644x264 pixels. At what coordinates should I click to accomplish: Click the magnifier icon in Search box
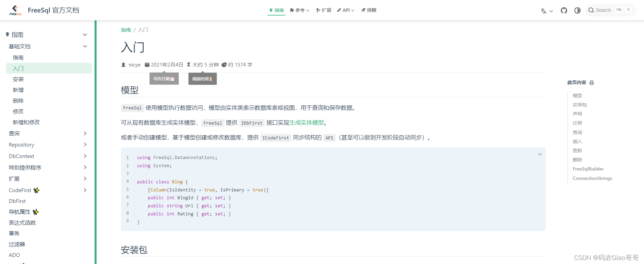point(591,10)
